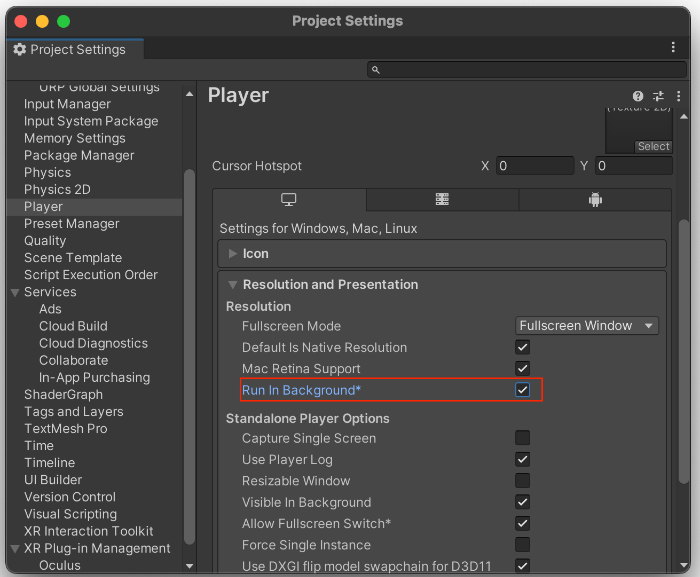The width and height of the screenshot is (700, 577).
Task: Select Player in the sidebar
Action: click(x=95, y=207)
